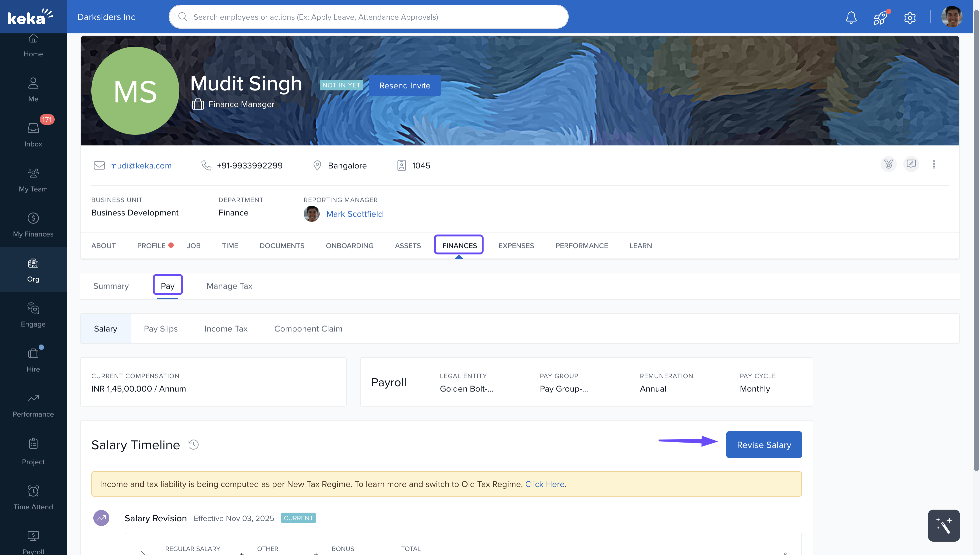
Task: Click the Revise Salary button
Action: point(763,445)
